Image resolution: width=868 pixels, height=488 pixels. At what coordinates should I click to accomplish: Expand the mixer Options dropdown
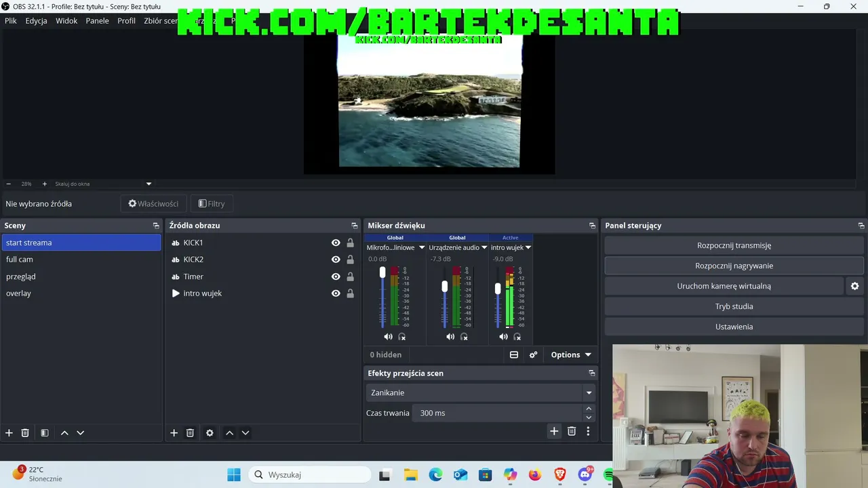coord(571,354)
